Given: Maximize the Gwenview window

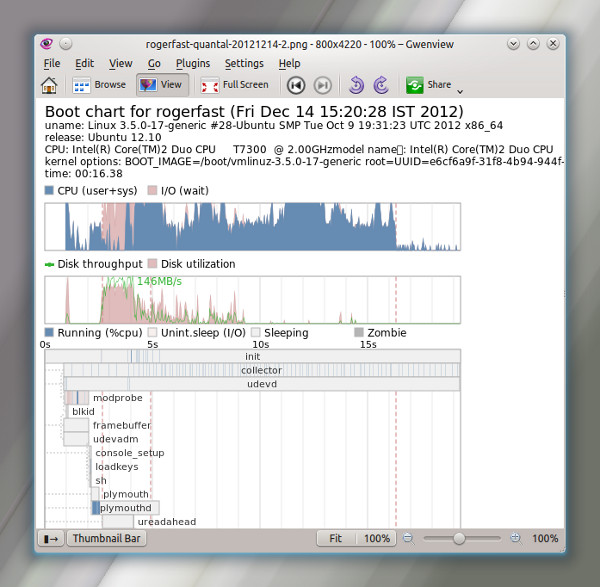Looking at the screenshot, I should tap(533, 44).
